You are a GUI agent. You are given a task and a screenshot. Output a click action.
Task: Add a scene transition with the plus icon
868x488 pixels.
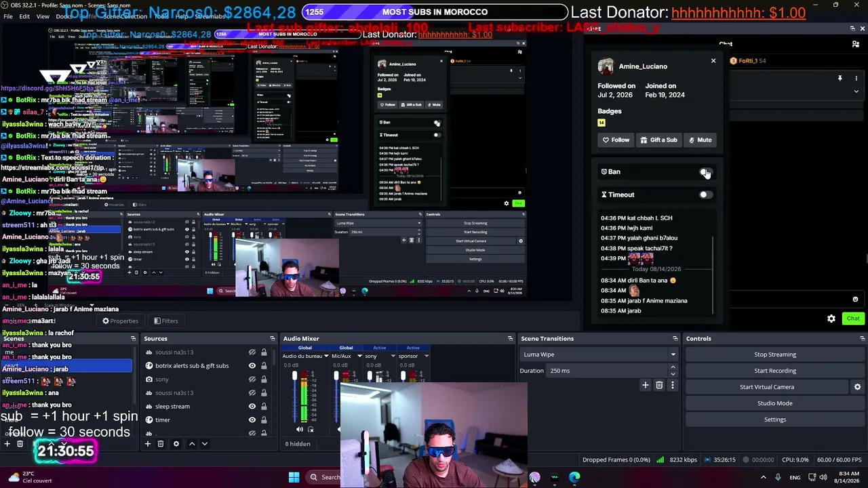tap(646, 385)
